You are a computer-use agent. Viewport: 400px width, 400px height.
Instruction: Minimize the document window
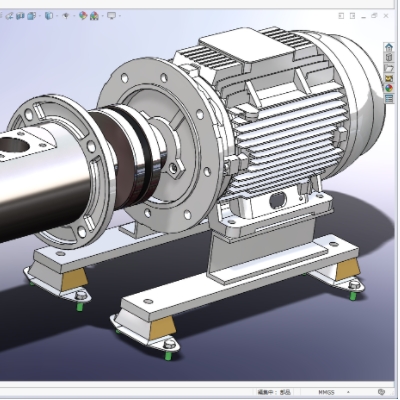coord(364,16)
